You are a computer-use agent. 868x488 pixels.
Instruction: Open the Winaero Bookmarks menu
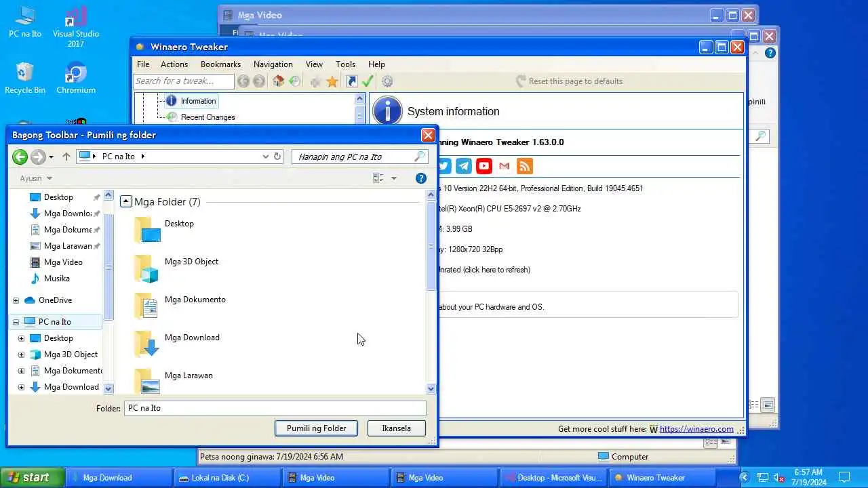pos(220,64)
